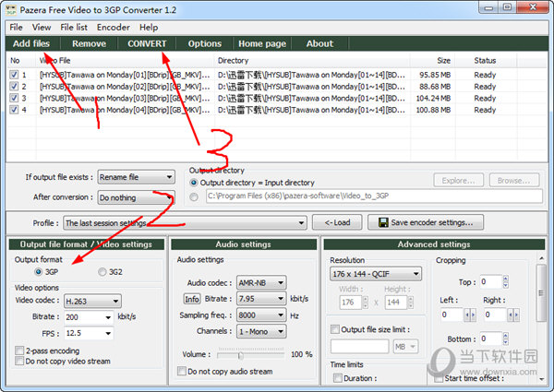The image size is (554, 392).
Task: Expand the Profile dropdown
Action: click(185, 223)
